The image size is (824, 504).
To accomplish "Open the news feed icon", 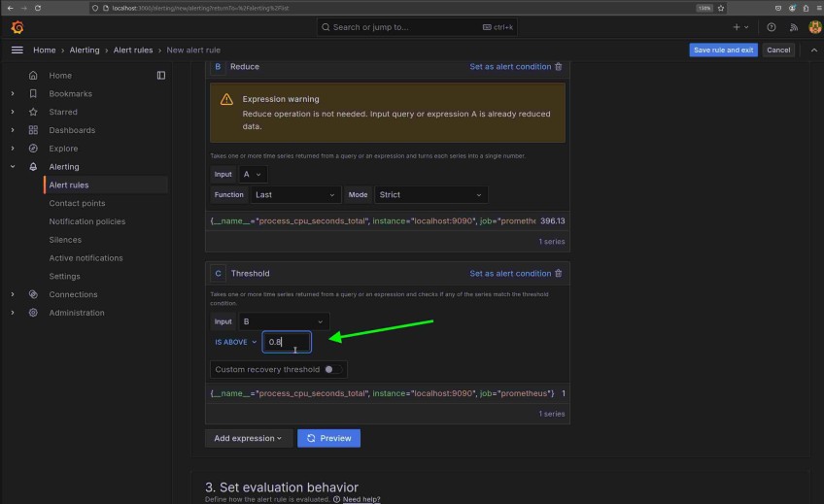I will 793,27.
